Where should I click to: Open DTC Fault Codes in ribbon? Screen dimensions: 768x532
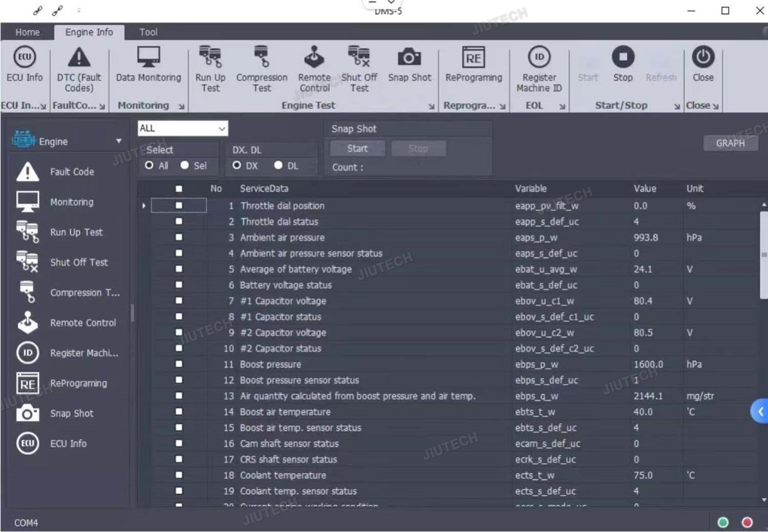click(x=79, y=69)
